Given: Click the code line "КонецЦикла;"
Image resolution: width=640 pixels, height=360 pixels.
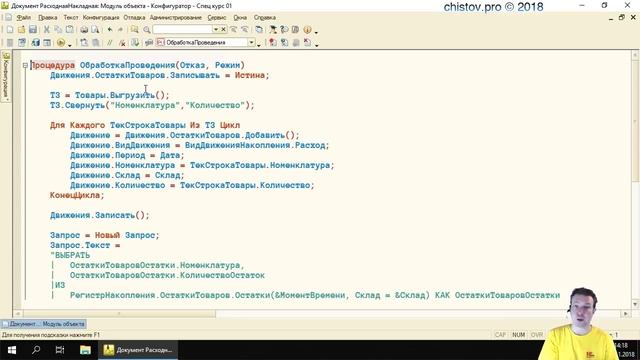Looking at the screenshot, I should pyautogui.click(x=77, y=196).
